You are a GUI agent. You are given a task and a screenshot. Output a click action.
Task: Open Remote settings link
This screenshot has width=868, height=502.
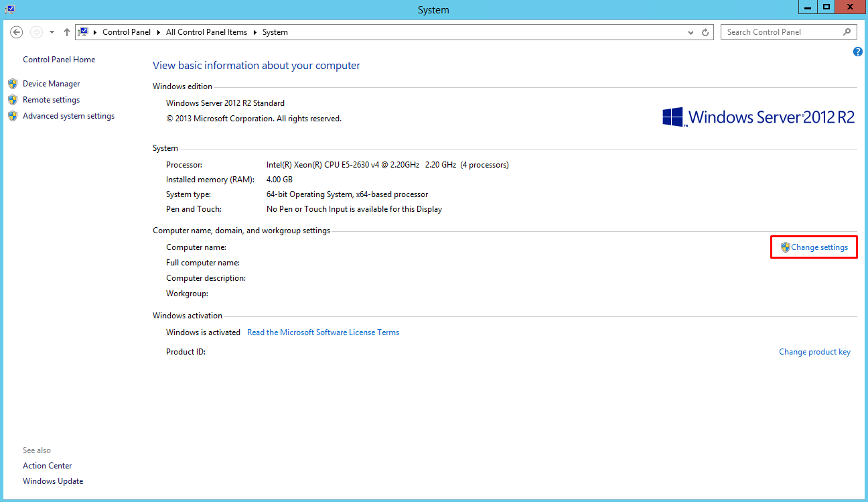(51, 100)
